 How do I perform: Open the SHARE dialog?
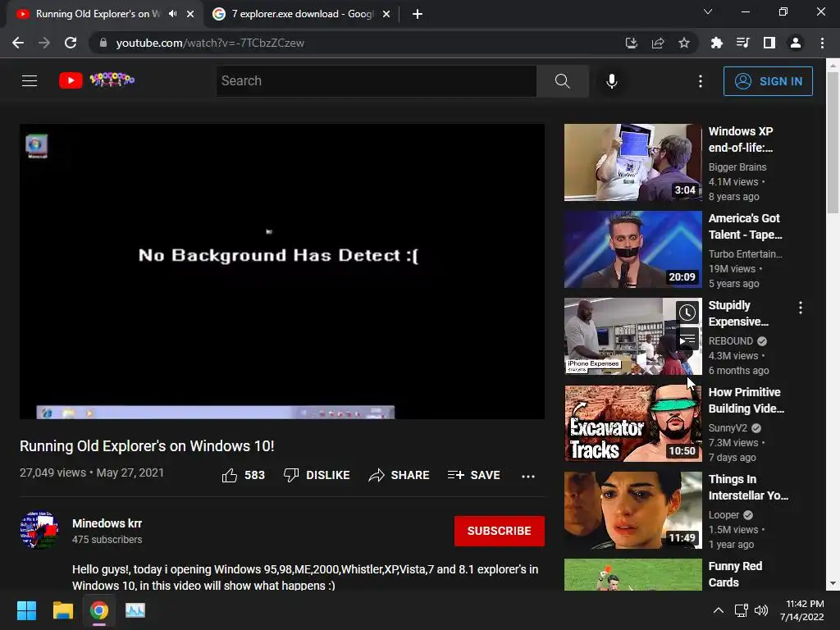(x=399, y=475)
